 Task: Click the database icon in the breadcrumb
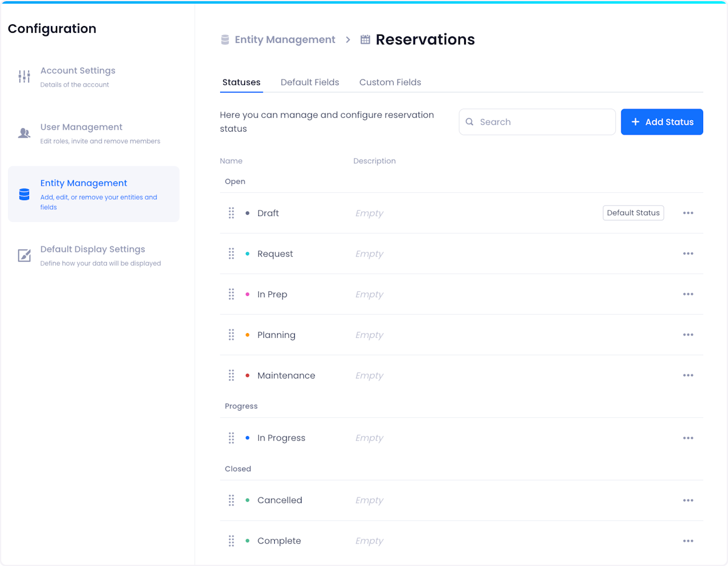[x=225, y=39]
